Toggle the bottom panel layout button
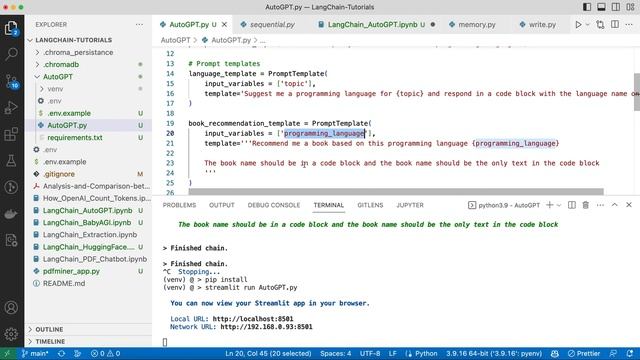 [601, 7]
